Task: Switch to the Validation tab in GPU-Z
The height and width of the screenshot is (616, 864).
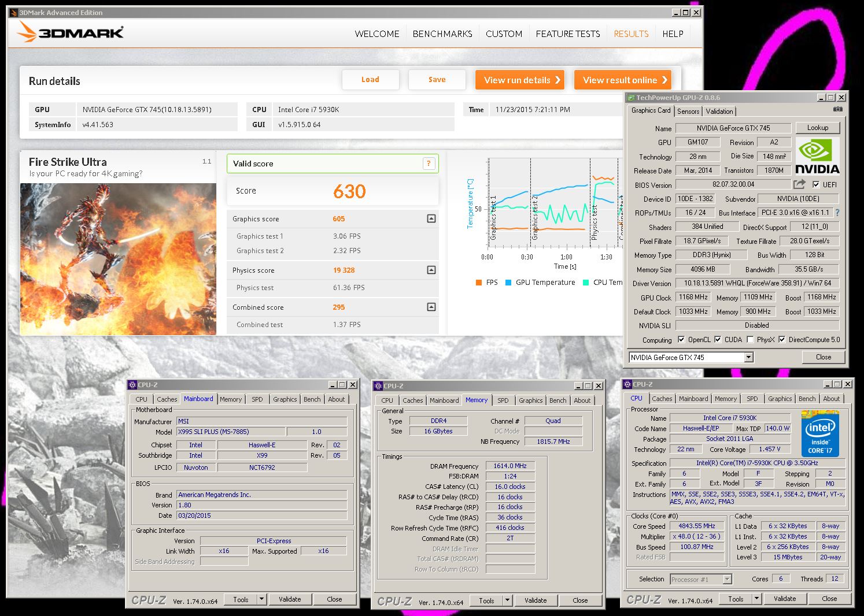Action: [719, 112]
